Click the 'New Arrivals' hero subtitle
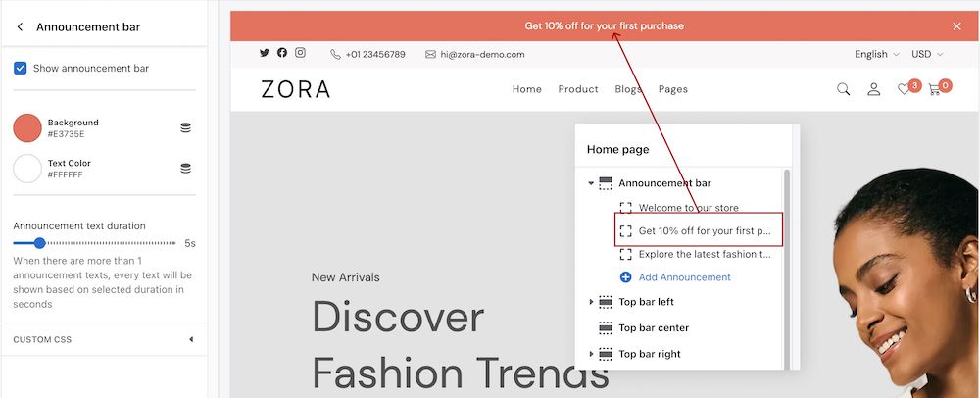 345,277
